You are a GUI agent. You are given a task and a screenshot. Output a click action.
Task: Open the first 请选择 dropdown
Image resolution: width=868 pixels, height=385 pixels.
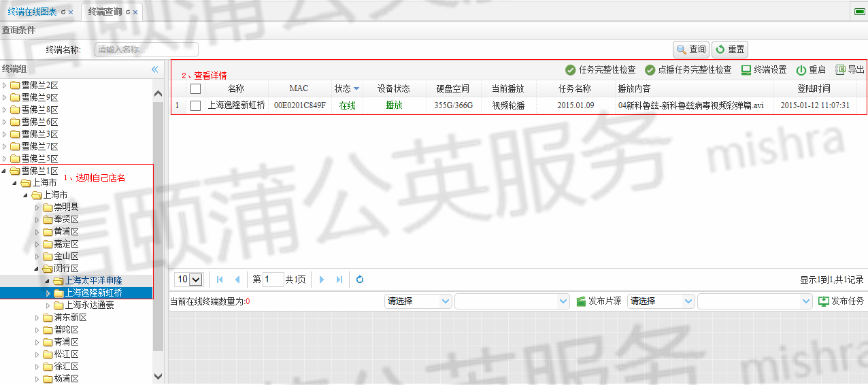point(418,301)
